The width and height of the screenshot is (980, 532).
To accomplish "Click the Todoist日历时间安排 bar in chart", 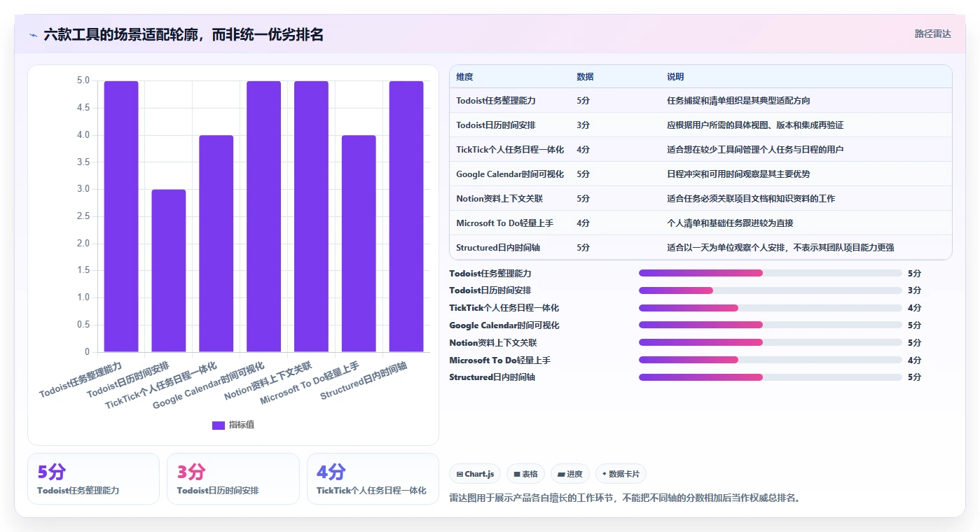I will tap(169, 270).
